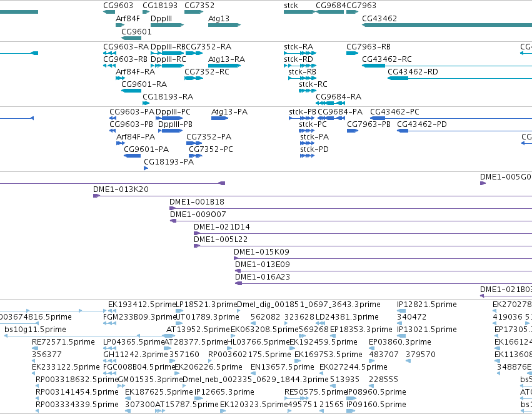Select the Atg13 gene feature
The height and width of the screenshot is (414, 532).
click(x=224, y=25)
